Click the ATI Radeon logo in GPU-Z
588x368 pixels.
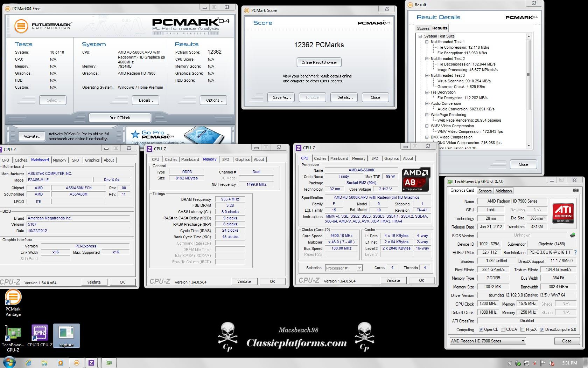[563, 213]
